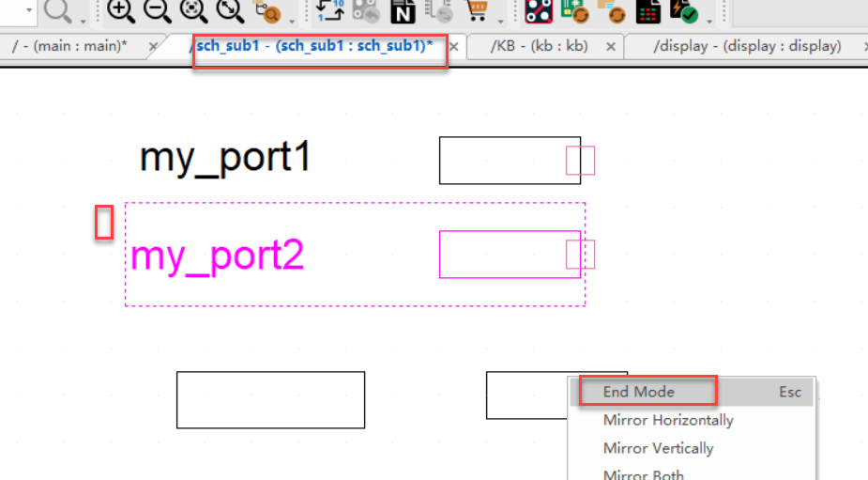Image resolution: width=868 pixels, height=480 pixels.
Task: Click the Zoom Out magnifier icon
Action: click(x=156, y=11)
